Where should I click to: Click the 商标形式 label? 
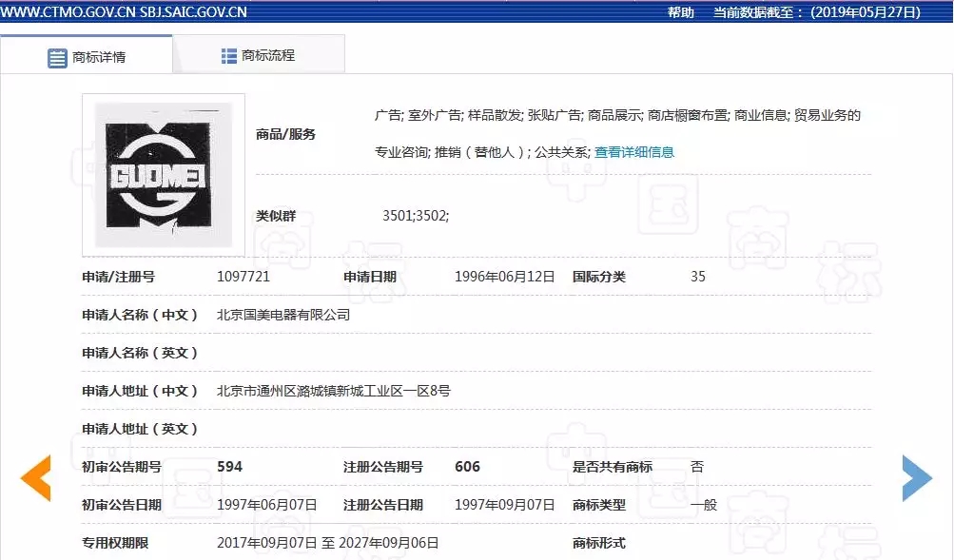[599, 543]
